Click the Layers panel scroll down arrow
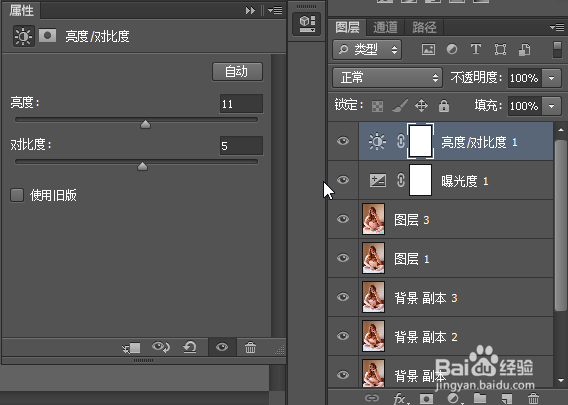Image resolution: width=568 pixels, height=405 pixels. (561, 380)
